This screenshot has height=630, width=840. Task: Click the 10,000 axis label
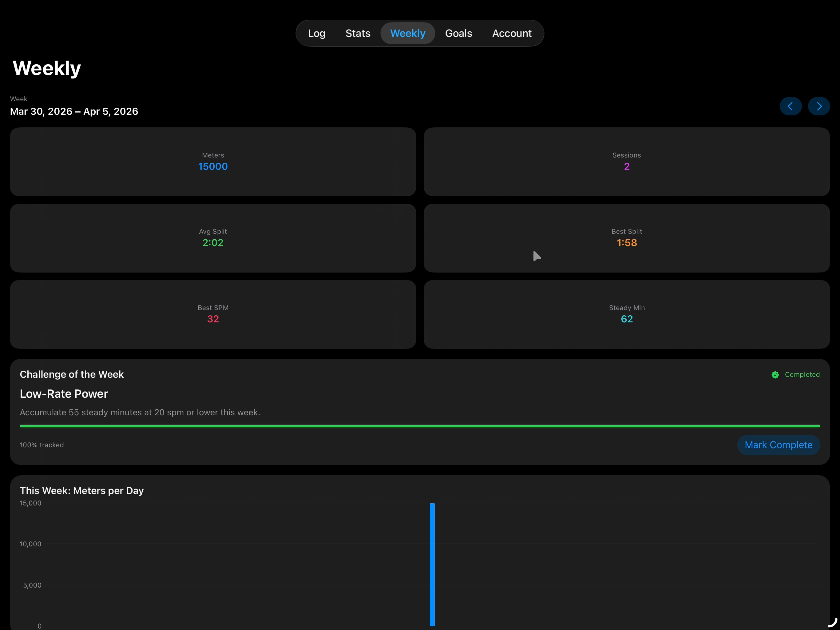coord(30,544)
